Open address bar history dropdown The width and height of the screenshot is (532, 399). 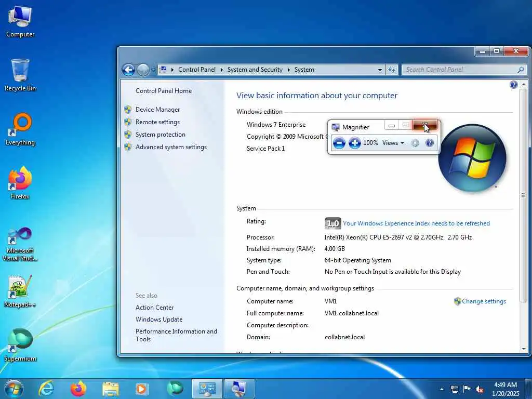coord(380,70)
